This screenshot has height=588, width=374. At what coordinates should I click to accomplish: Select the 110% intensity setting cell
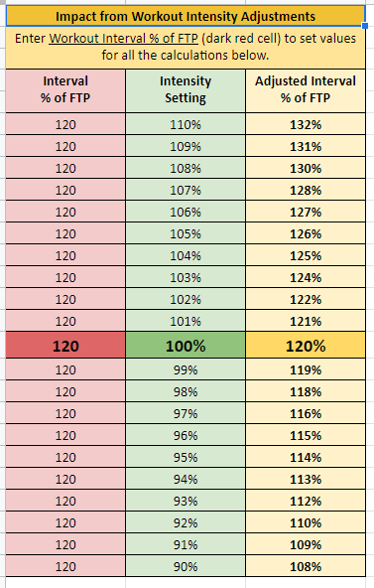[x=186, y=124]
